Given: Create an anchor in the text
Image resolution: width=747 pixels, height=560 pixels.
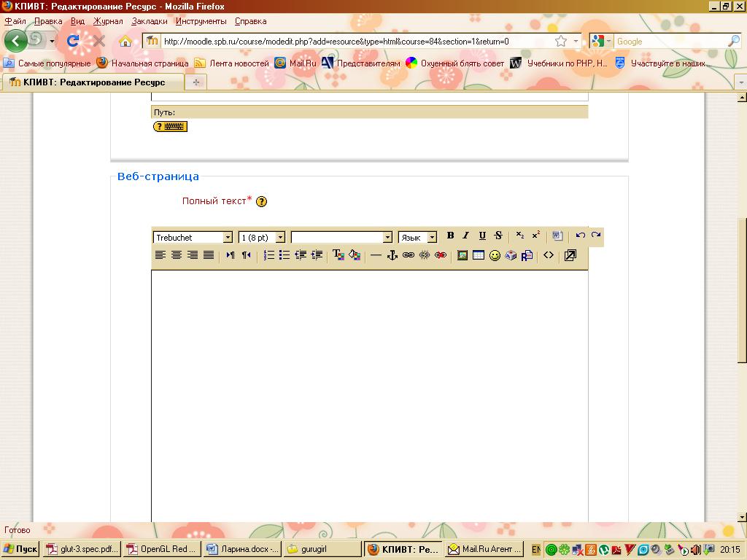Looking at the screenshot, I should click(392, 256).
